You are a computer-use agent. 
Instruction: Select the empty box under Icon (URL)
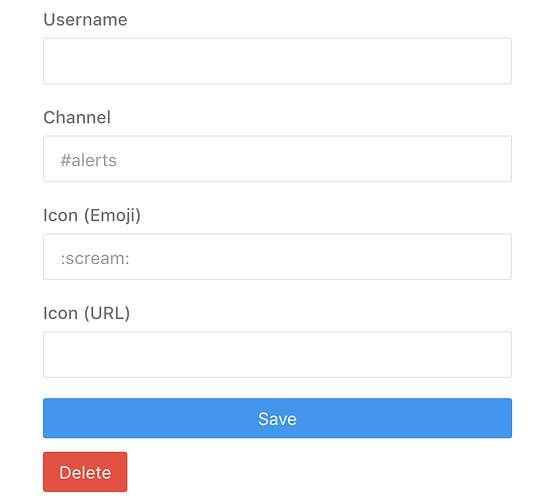tap(277, 354)
